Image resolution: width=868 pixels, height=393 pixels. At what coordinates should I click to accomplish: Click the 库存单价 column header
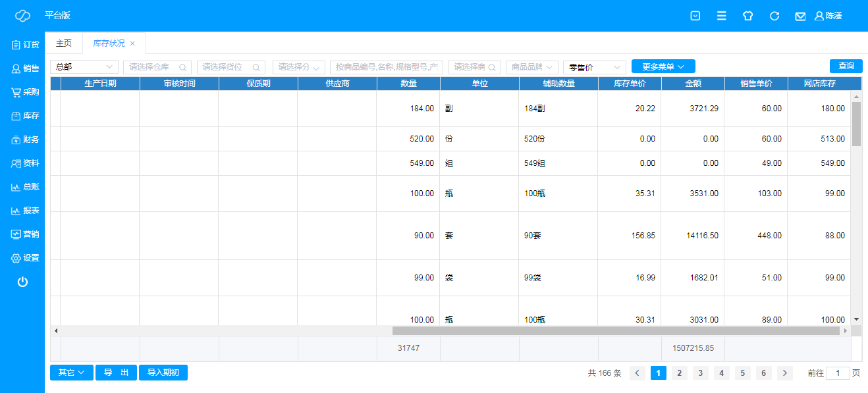point(630,84)
